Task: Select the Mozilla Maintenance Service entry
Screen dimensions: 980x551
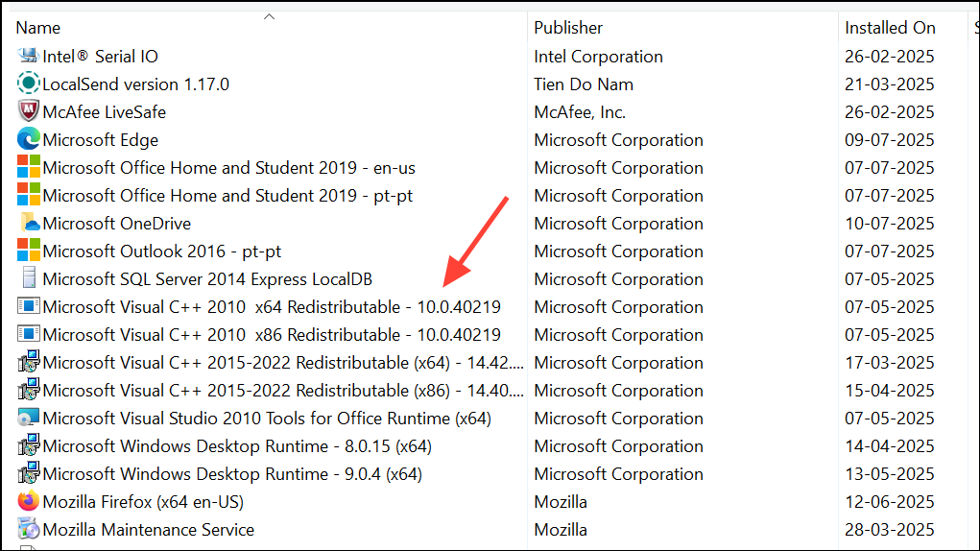Action: tap(148, 530)
